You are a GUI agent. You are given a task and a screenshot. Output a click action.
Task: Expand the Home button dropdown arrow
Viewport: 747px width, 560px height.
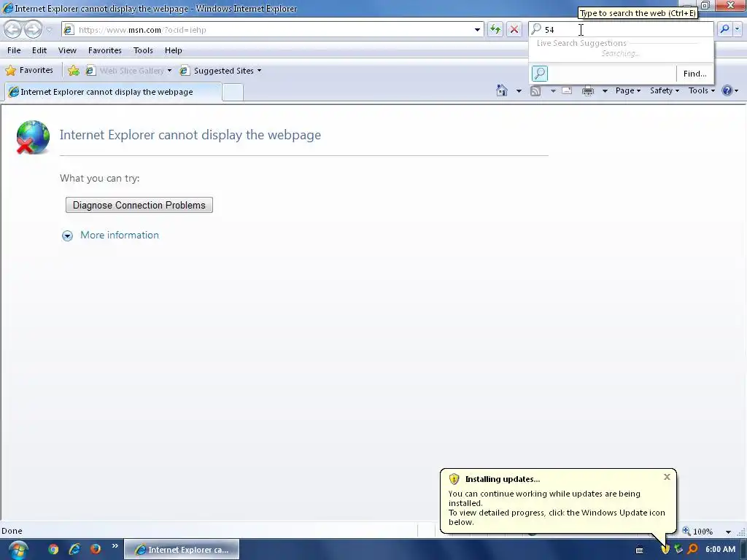(519, 90)
